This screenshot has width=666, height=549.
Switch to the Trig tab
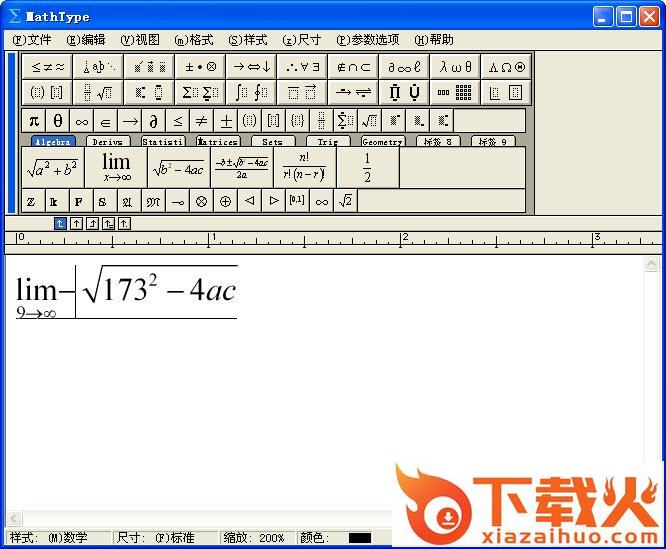click(328, 142)
